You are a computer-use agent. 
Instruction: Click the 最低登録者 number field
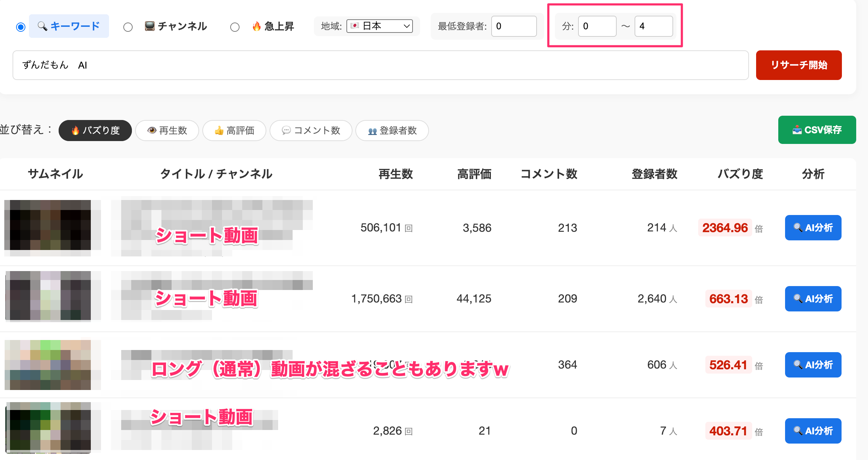point(514,26)
